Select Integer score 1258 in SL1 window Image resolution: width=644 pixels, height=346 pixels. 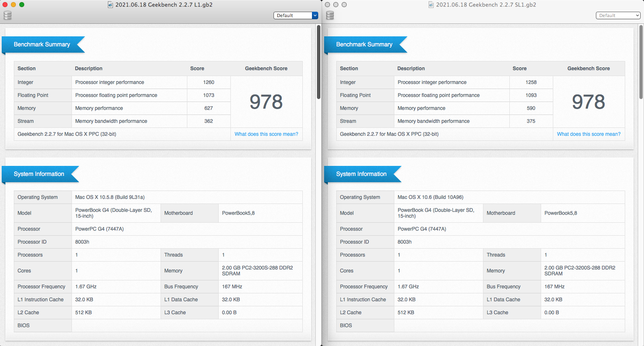(x=531, y=82)
